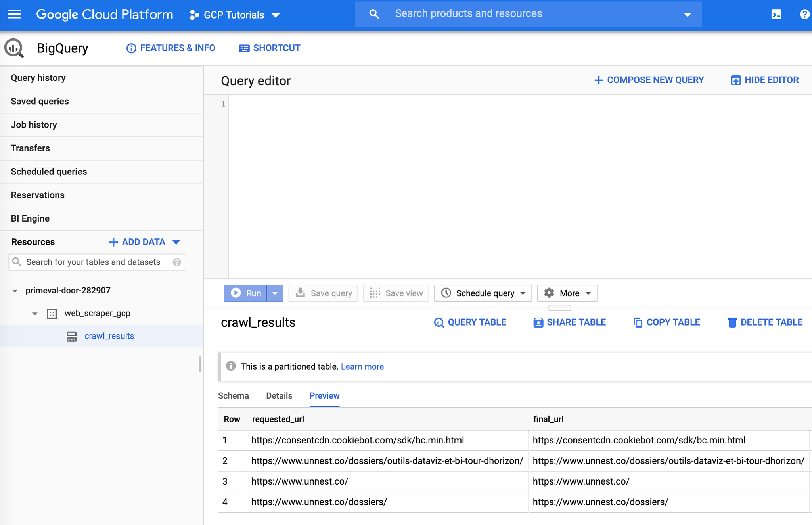
Task: Open Reservations in sidebar
Action: [101, 195]
